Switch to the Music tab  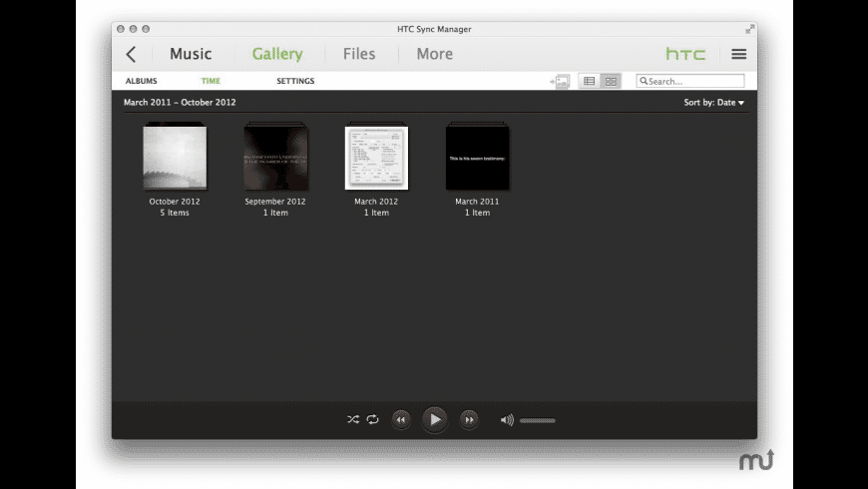tap(191, 54)
